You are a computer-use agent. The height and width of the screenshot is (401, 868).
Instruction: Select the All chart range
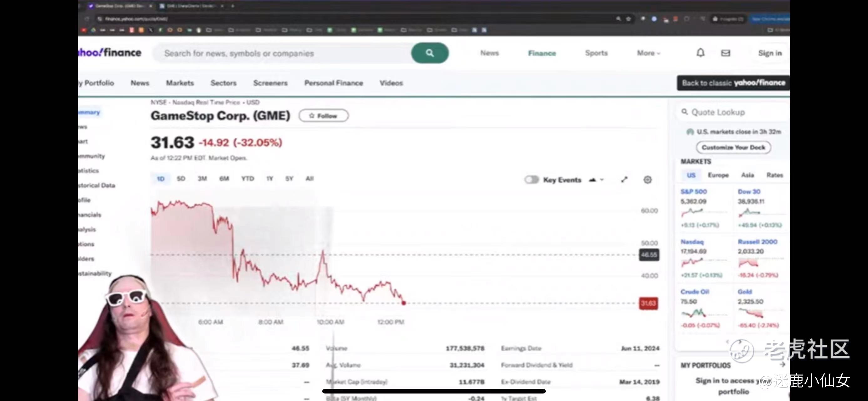(x=309, y=179)
